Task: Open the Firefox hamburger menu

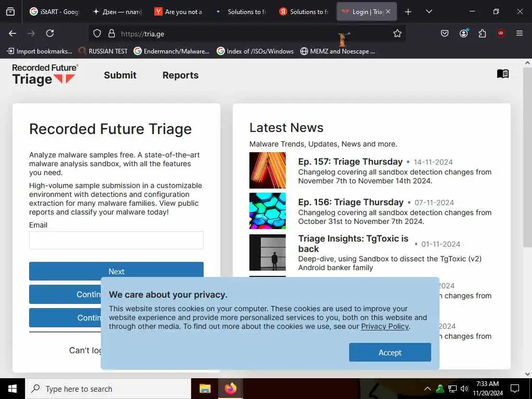Action: [519, 33]
